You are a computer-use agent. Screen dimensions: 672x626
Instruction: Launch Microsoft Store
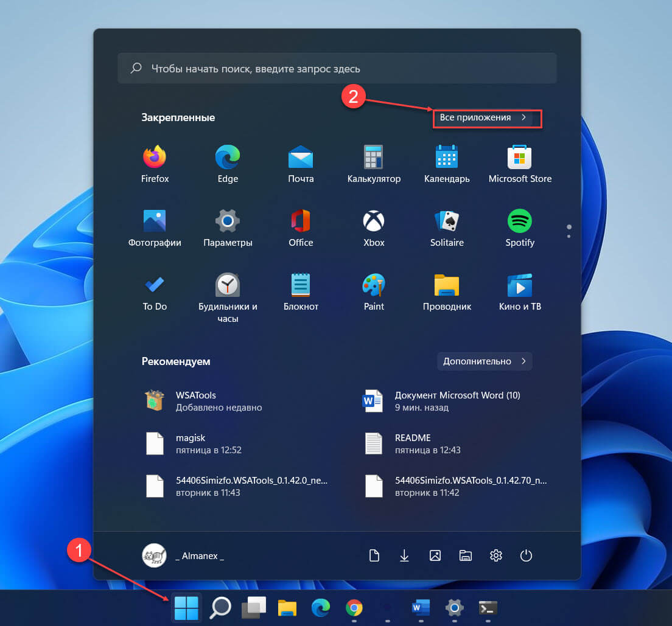[520, 164]
